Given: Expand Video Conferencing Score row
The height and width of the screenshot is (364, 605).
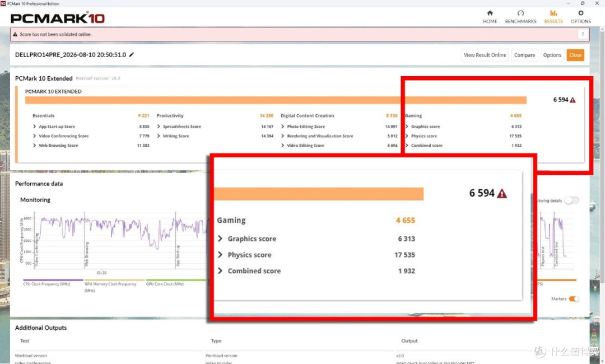Looking at the screenshot, I should (x=34, y=136).
